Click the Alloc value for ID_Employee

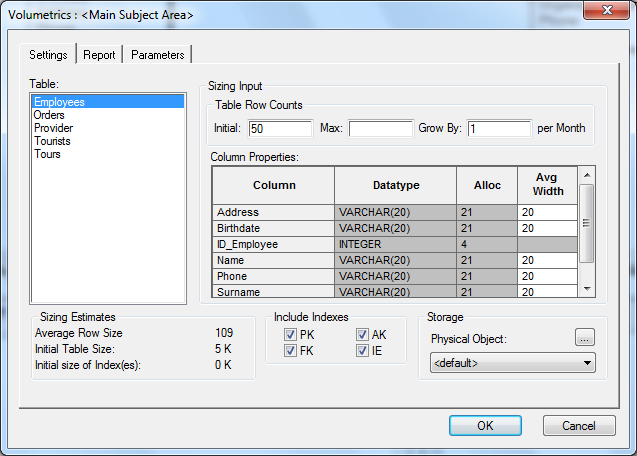487,244
